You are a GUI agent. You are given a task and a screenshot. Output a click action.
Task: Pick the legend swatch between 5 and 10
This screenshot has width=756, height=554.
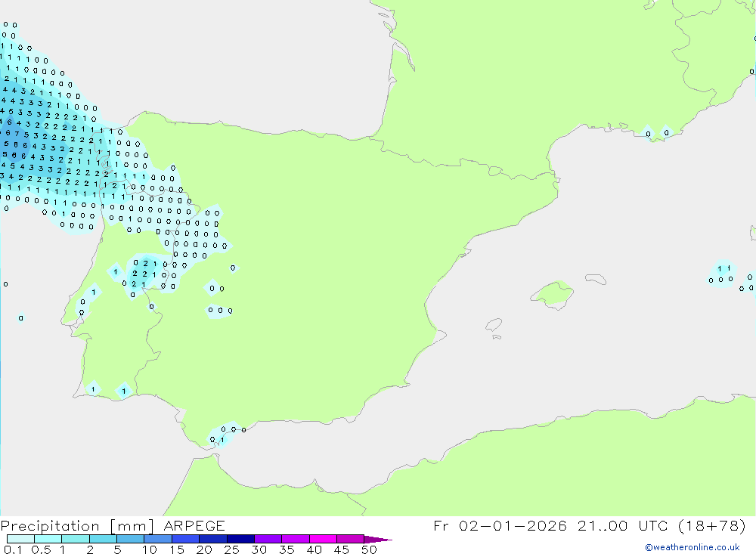130,539
